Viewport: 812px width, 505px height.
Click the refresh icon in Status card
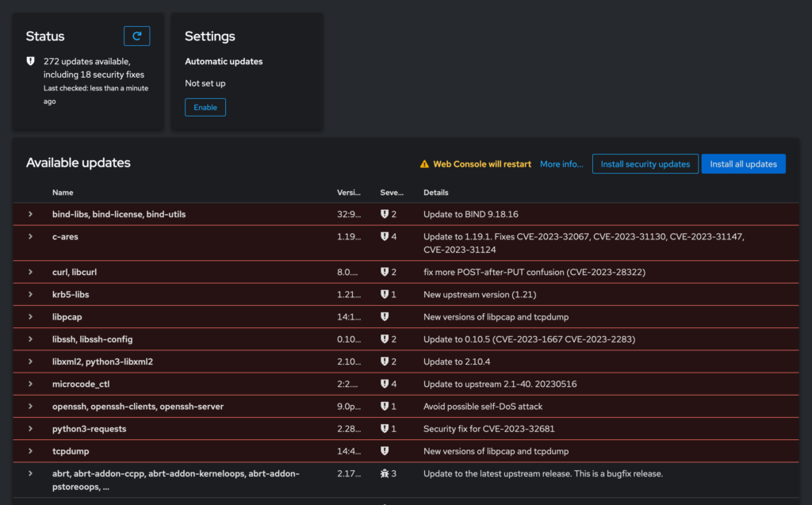136,36
